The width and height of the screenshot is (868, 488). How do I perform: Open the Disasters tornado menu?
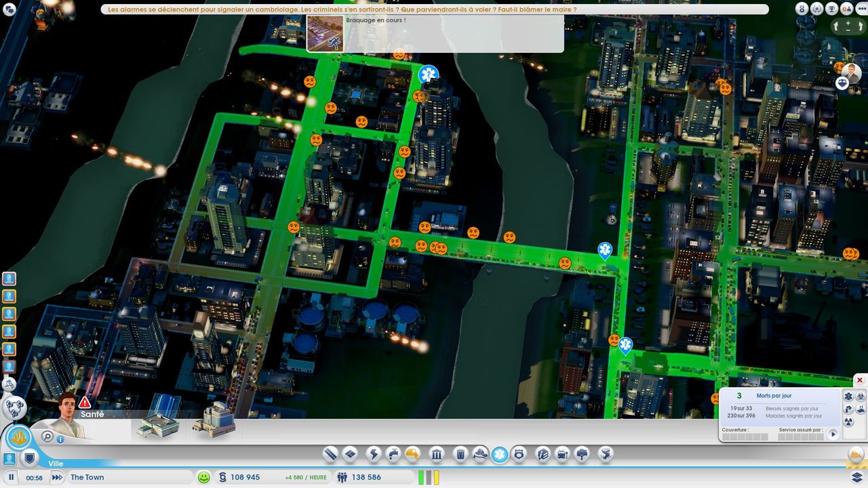click(606, 454)
